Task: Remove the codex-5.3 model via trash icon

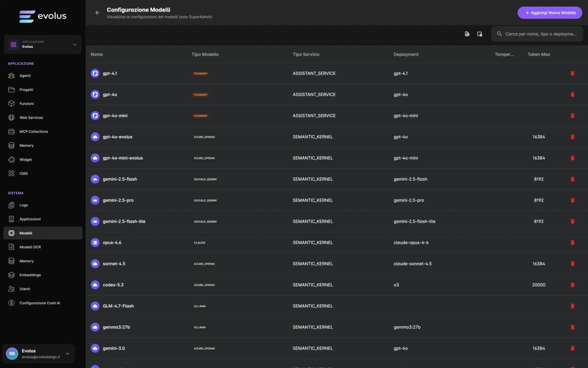Action: coord(572,285)
